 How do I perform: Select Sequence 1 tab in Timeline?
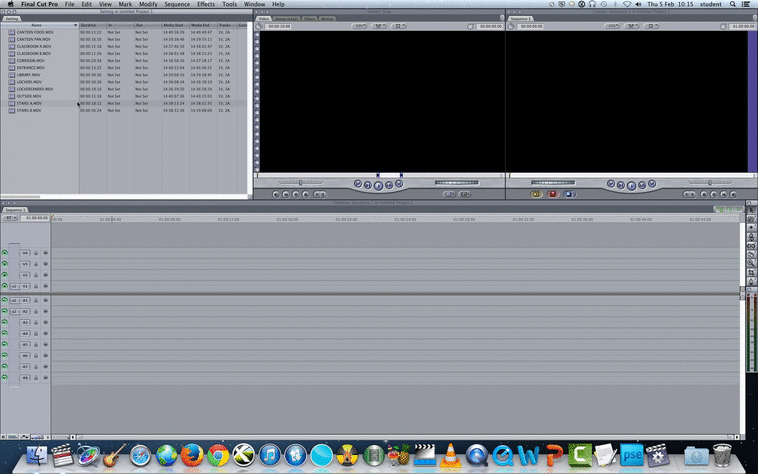(15, 210)
